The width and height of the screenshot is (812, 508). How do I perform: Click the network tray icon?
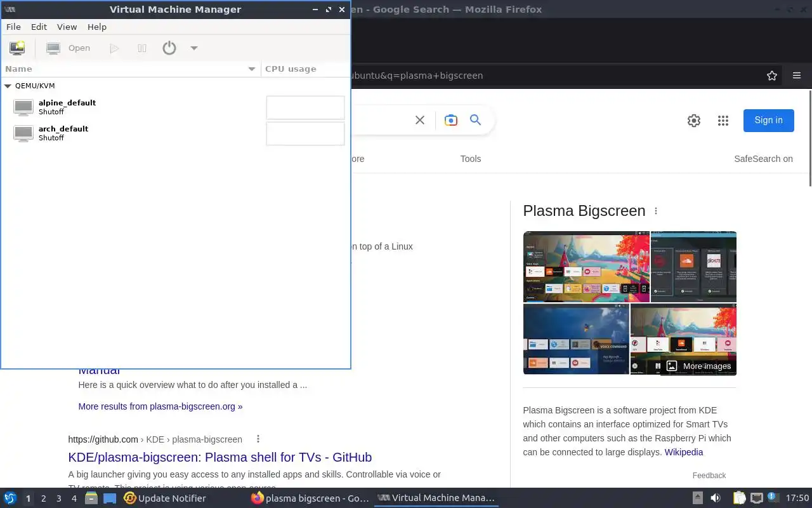click(x=756, y=498)
